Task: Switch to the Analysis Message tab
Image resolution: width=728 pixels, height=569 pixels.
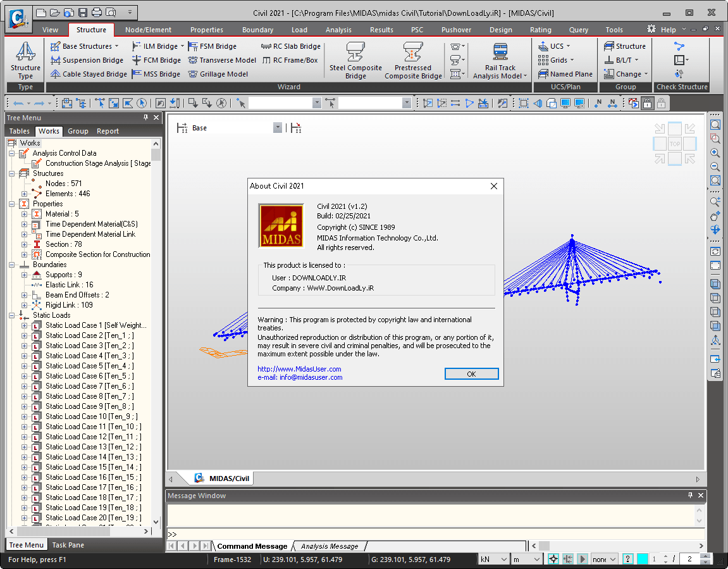Action: [x=330, y=546]
